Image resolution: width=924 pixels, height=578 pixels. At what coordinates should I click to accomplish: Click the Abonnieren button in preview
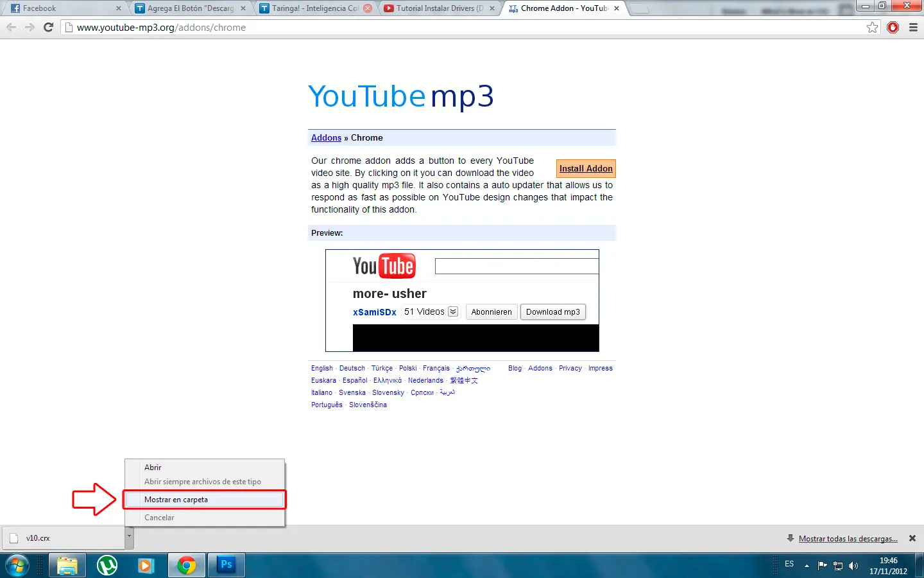tap(492, 312)
